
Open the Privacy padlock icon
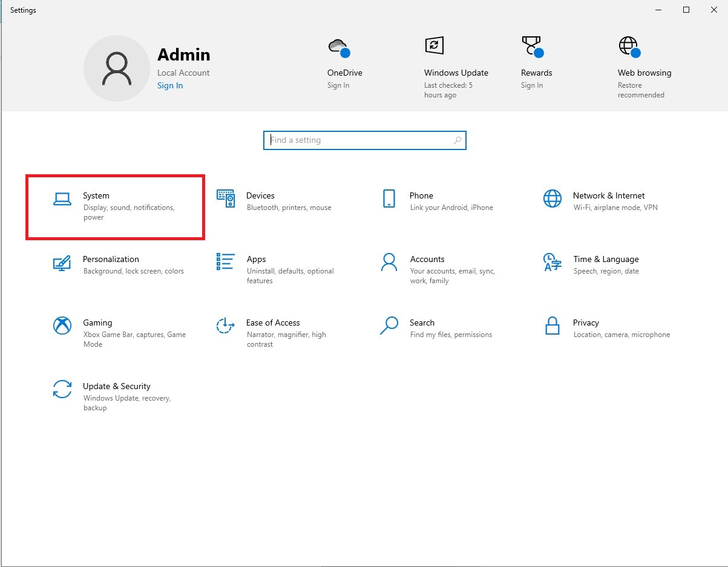[552, 326]
